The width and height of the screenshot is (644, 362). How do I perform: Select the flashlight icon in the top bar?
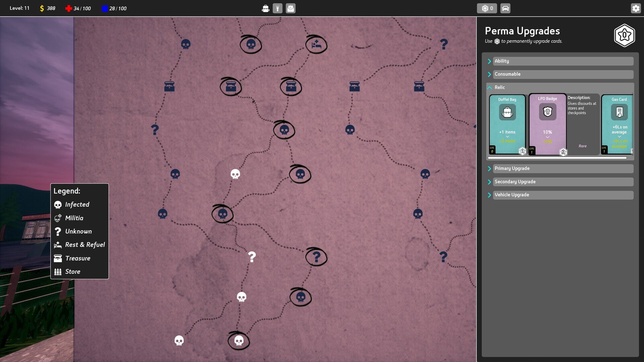[x=278, y=8]
